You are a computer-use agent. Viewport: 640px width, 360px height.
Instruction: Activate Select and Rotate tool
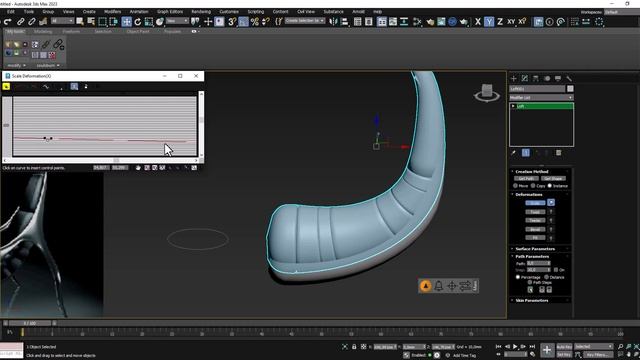tap(138, 22)
